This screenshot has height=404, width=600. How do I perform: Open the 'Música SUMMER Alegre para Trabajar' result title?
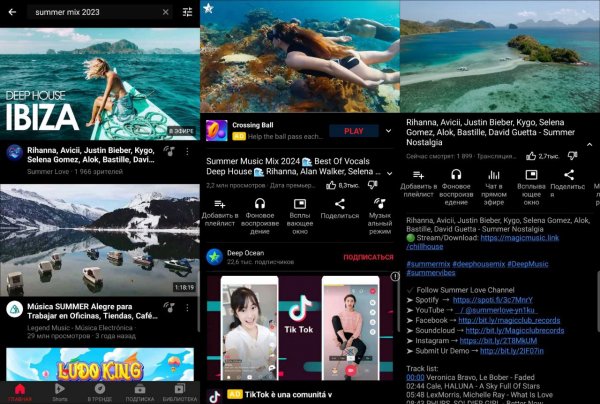click(92, 311)
